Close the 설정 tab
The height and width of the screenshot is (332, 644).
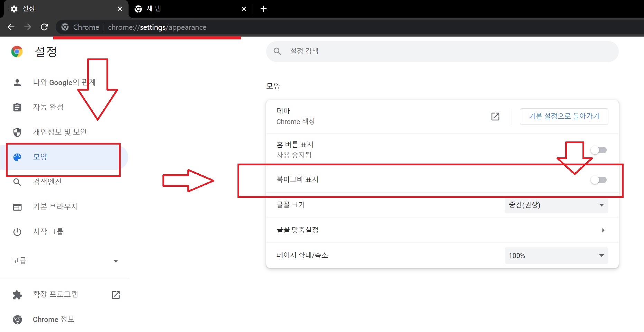(120, 9)
